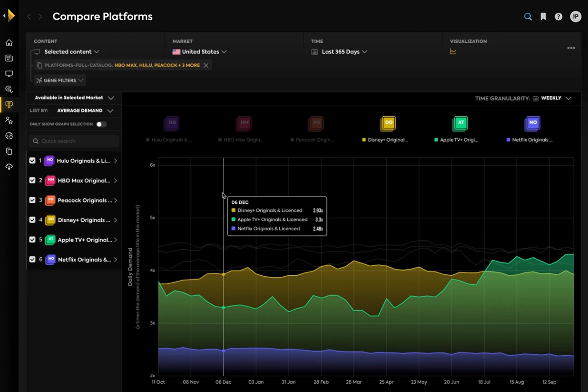
Task: Click the yellow Disney+ swatch in tooltip
Action: coord(233,210)
